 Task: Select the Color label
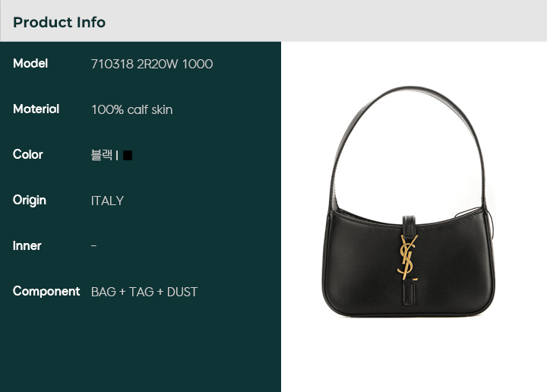click(28, 154)
